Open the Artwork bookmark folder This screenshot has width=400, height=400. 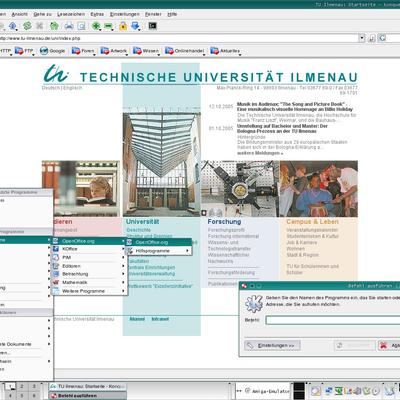tap(114, 51)
